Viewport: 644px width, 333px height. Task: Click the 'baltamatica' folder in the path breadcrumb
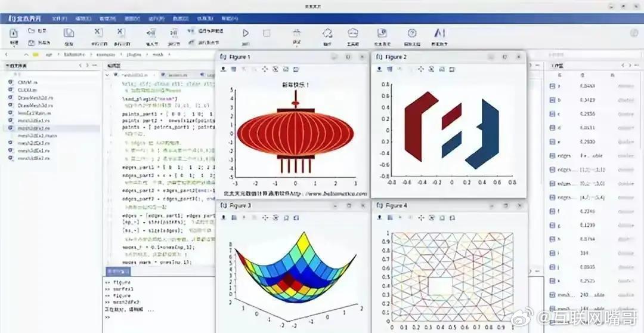click(x=75, y=54)
